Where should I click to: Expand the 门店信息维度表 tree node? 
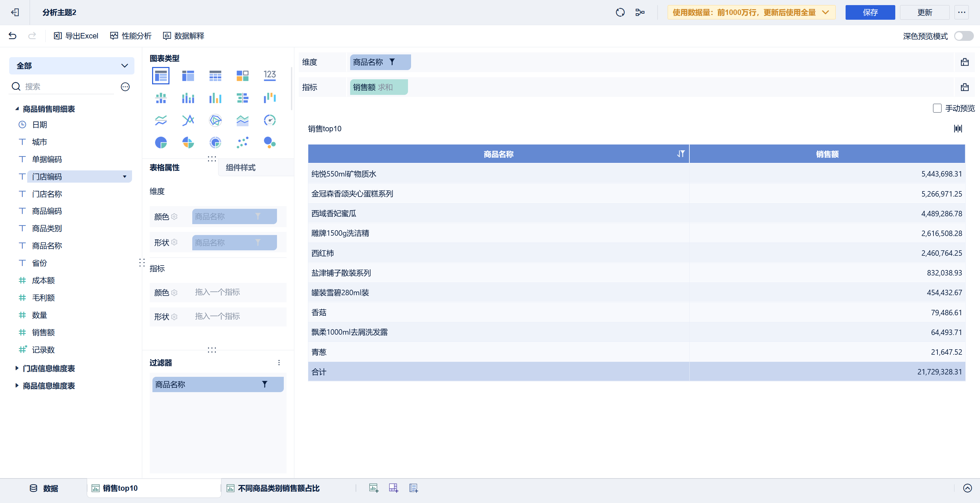click(17, 368)
